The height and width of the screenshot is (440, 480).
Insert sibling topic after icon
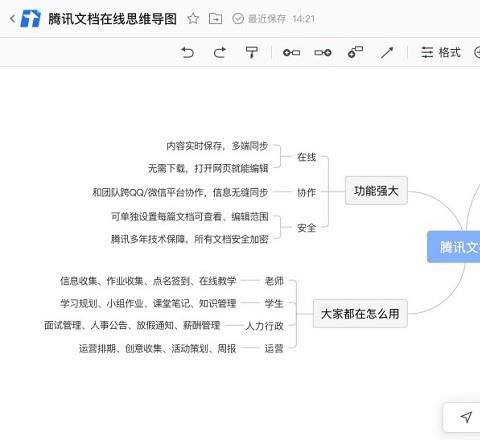tap(323, 52)
